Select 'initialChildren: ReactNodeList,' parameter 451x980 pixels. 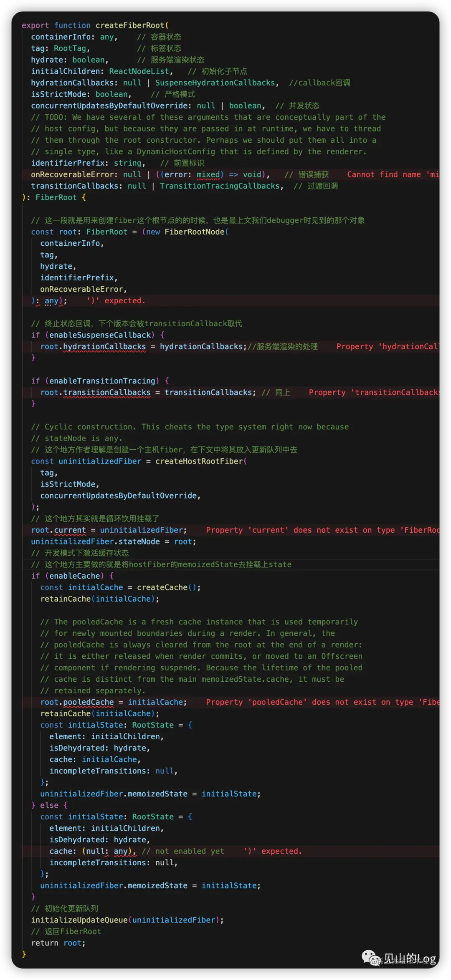coord(102,71)
